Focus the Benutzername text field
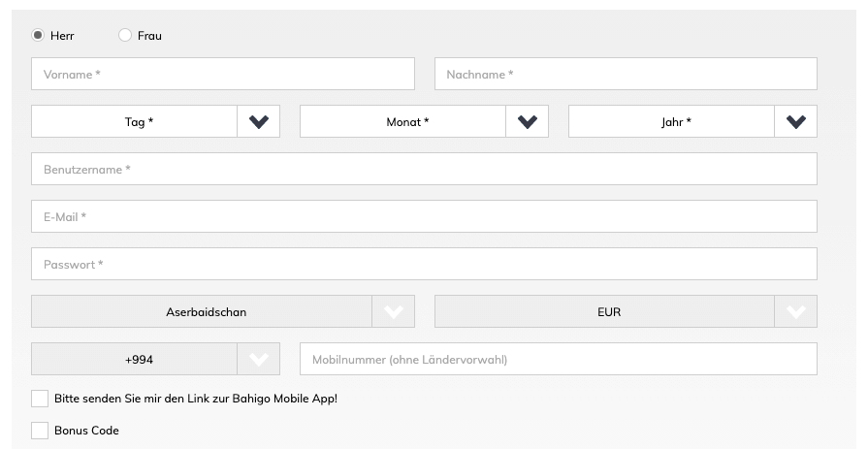This screenshot has width=868, height=449. [424, 170]
